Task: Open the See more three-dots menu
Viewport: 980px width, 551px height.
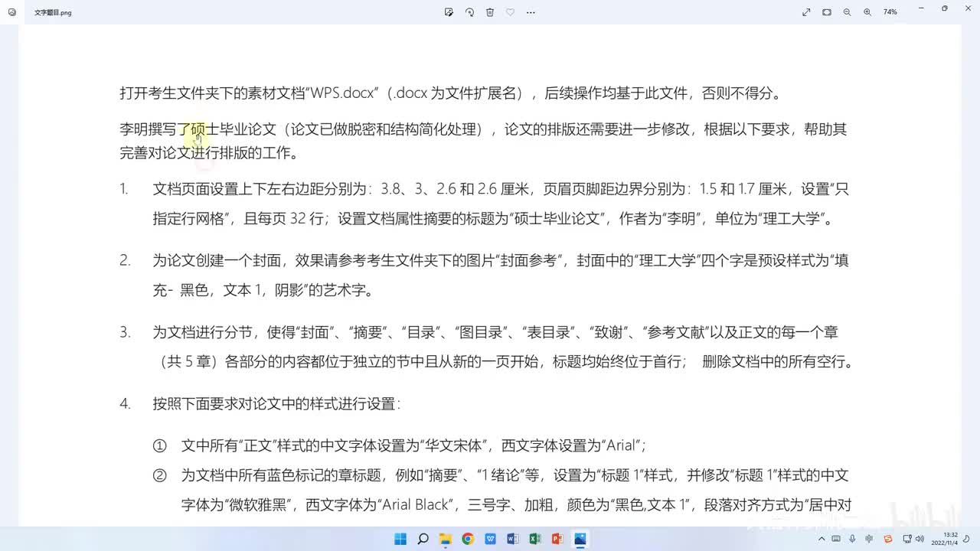Action: pos(531,12)
